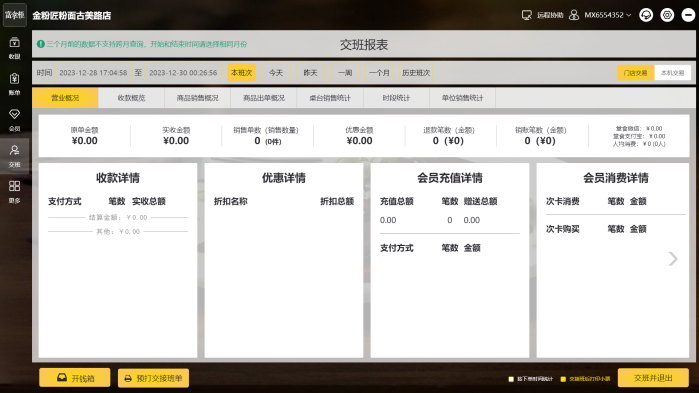Image resolution: width=699 pixels, height=393 pixels.
Task: Click the end time field 2023-12-30 00:26:56
Action: click(x=183, y=73)
